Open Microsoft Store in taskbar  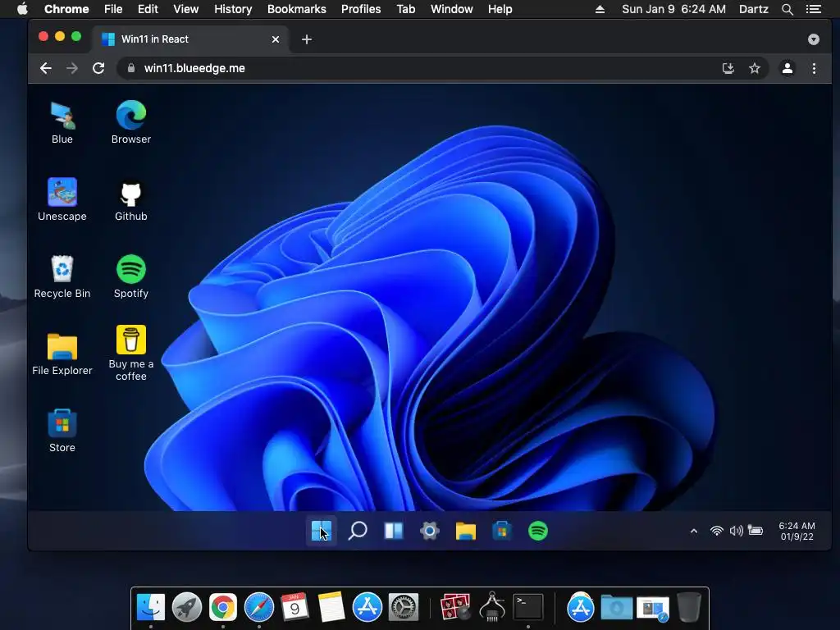[502, 531]
